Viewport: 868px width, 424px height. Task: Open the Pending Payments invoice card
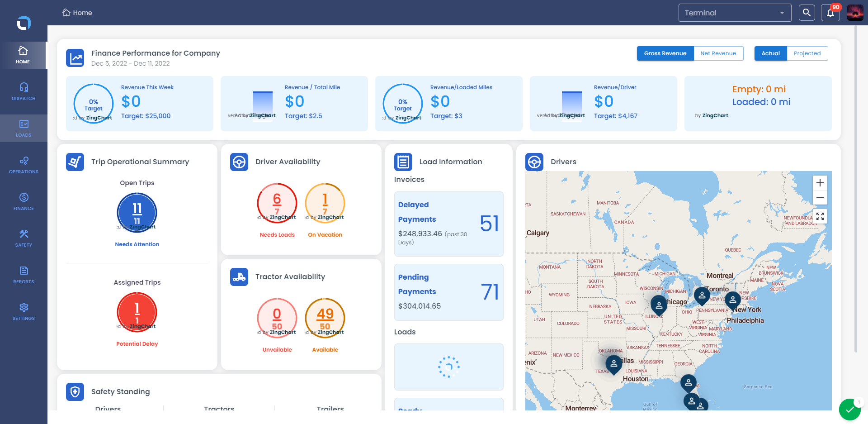[449, 292]
